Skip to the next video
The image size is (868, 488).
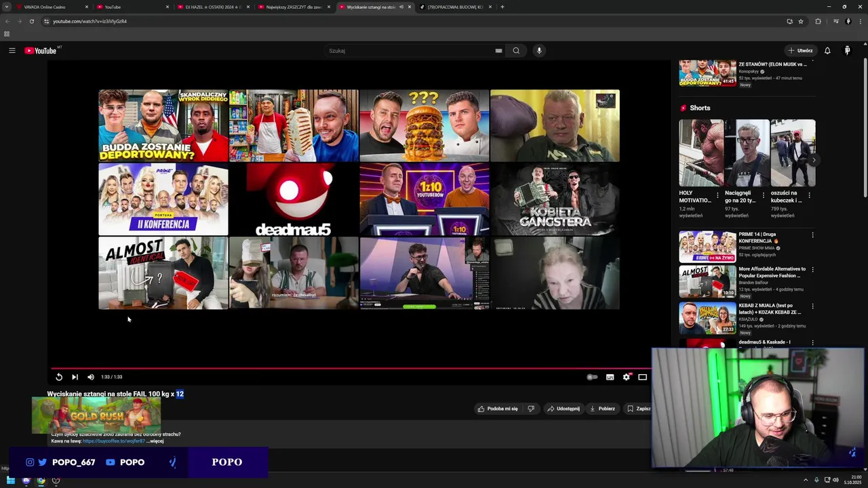coord(75,377)
